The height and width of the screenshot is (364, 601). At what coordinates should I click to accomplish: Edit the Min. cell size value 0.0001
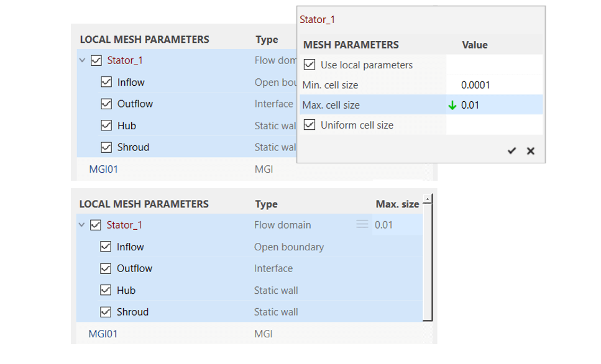[475, 85]
